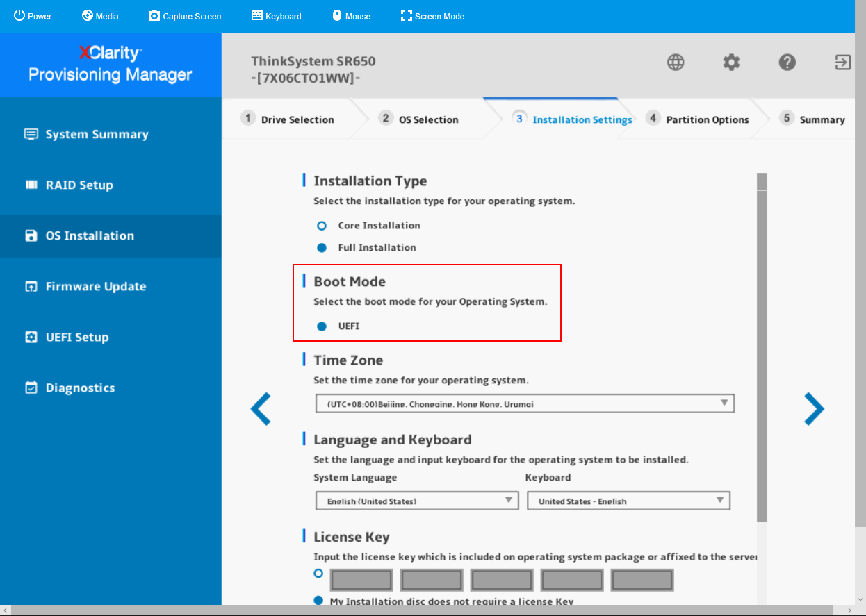Click ThinkSystem SR650 model title
The height and width of the screenshot is (616, 866).
point(313,61)
